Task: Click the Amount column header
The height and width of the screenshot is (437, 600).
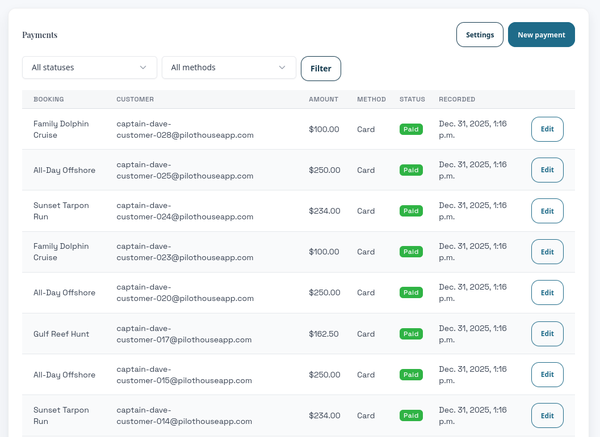Action: pyautogui.click(x=324, y=99)
